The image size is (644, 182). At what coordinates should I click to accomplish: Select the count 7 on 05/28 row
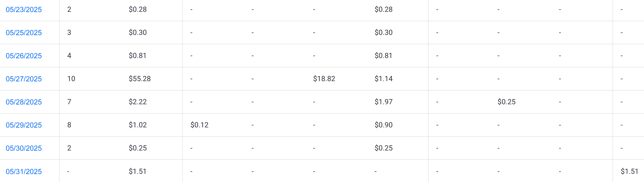[x=69, y=102]
